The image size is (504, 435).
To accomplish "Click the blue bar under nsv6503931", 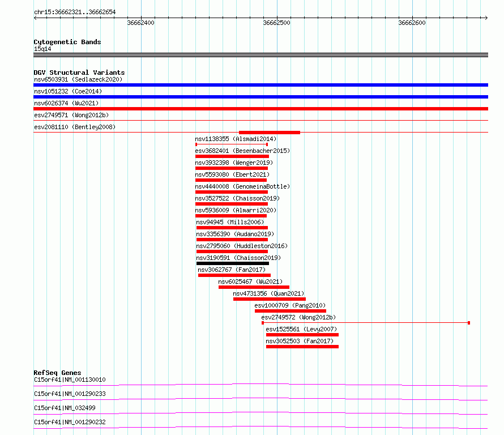I will click(x=260, y=85).
